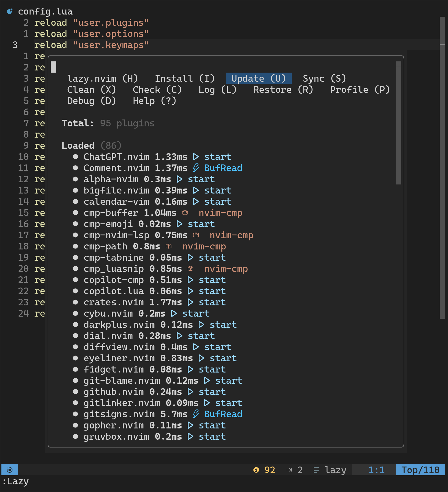
Task: Click the package icon on cmp-nvim-lsp row
Action: pyautogui.click(x=196, y=235)
